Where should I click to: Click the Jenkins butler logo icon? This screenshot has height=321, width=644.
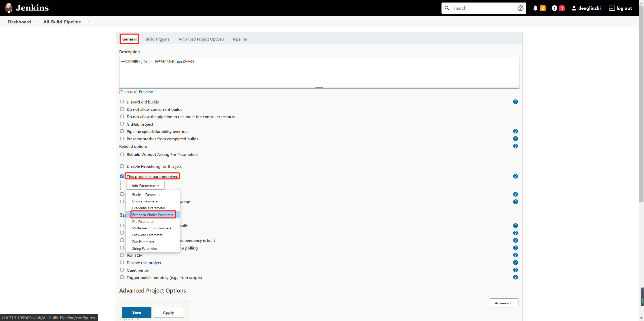9,8
